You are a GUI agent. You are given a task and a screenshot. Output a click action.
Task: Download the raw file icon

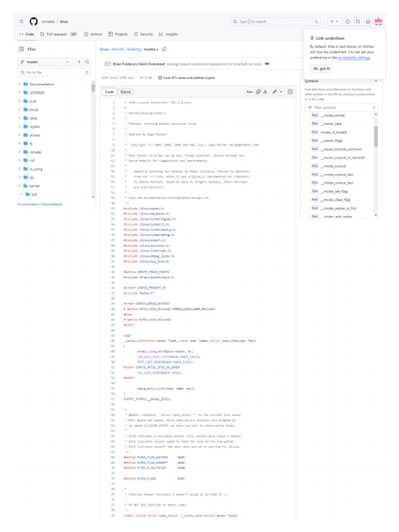pyautogui.click(x=265, y=91)
